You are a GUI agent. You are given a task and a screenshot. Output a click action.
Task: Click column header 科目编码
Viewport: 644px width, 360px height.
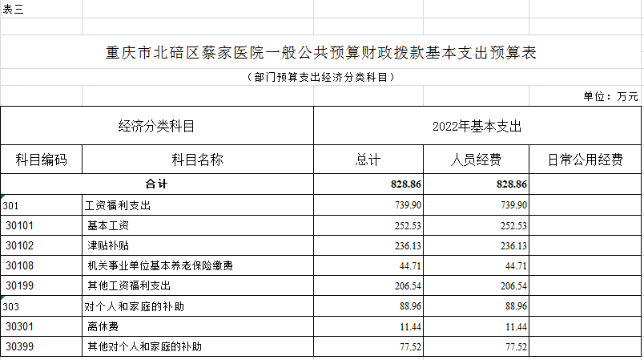pyautogui.click(x=41, y=160)
